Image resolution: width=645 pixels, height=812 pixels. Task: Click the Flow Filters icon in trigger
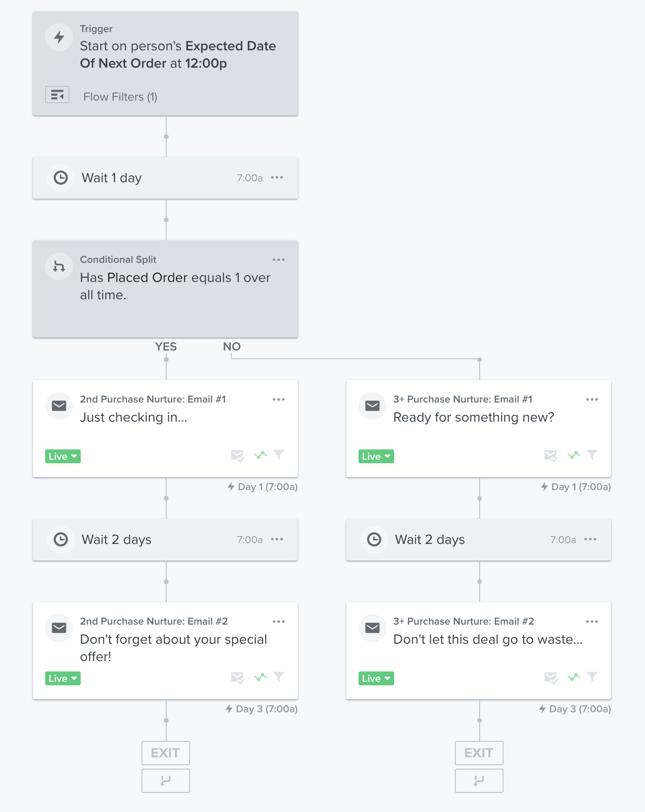(57, 95)
